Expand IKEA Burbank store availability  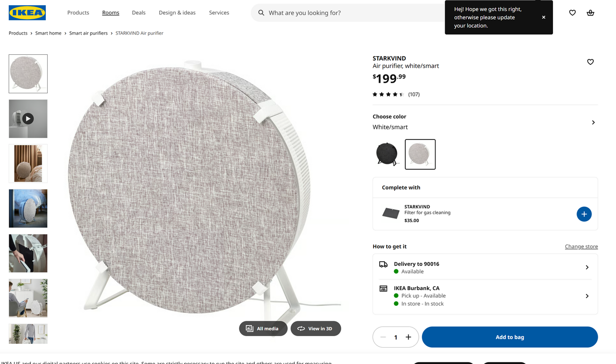[x=587, y=296]
